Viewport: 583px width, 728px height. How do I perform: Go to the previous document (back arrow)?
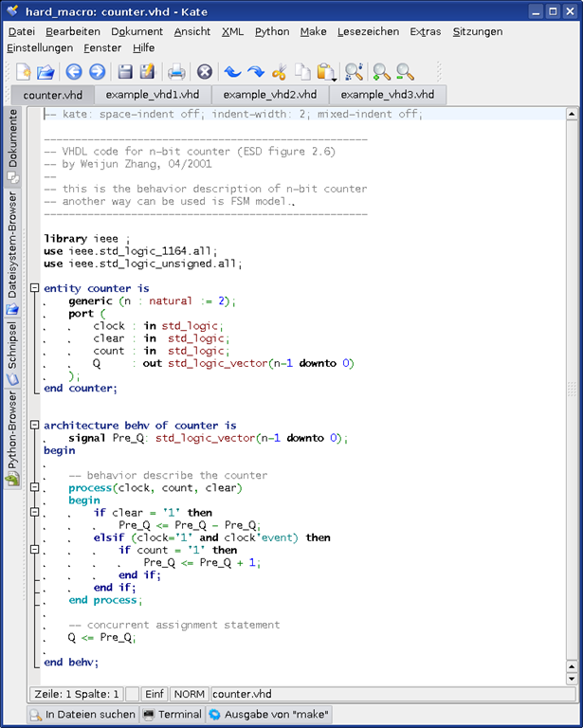pyautogui.click(x=73, y=72)
